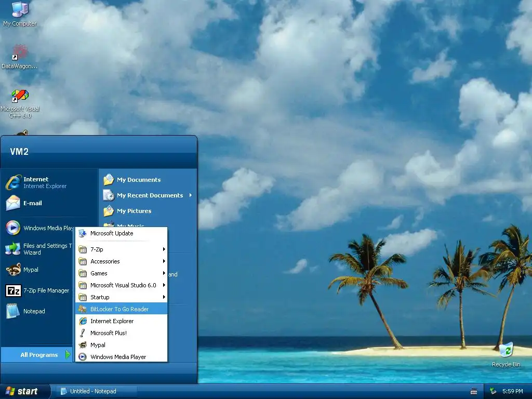
Task: Click Windows Media Player icon in All Programs list
Action: 83,357
